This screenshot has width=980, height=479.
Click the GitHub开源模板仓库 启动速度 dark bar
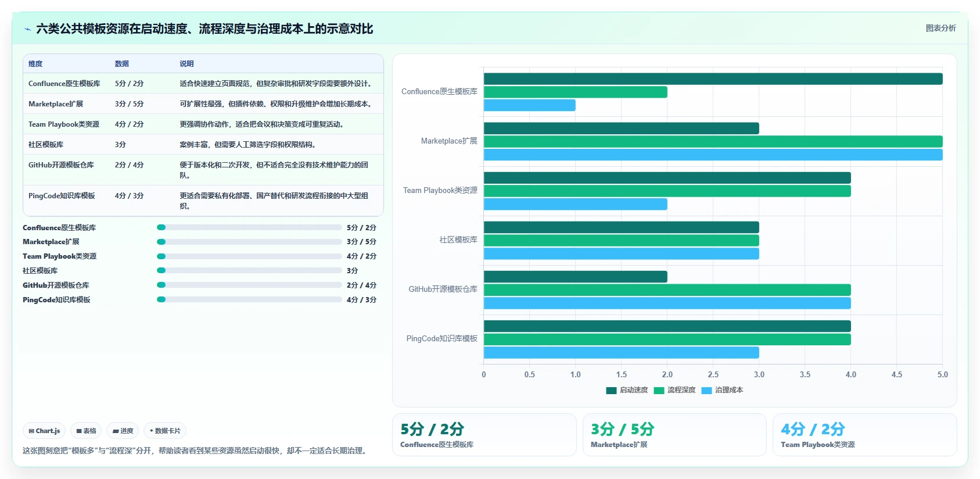pyautogui.click(x=576, y=277)
